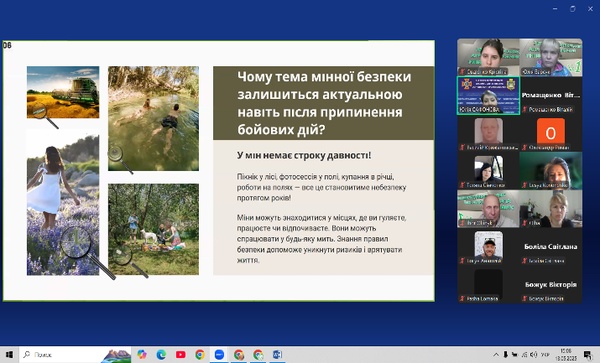Expand the hidden system tray icons chevron
Viewport: 600px width, 363px height.
tap(496, 355)
